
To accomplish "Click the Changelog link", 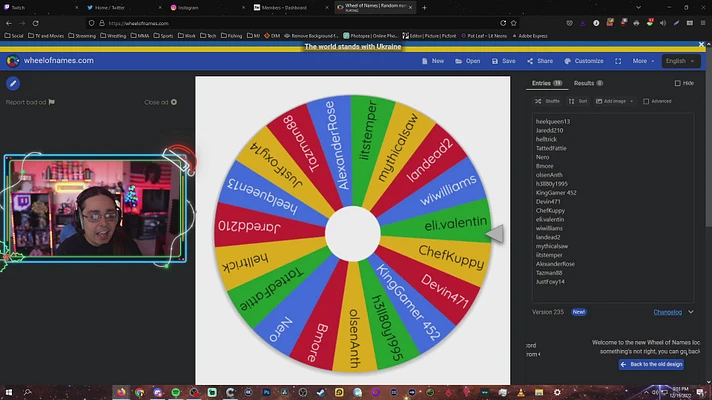I will pos(668,312).
